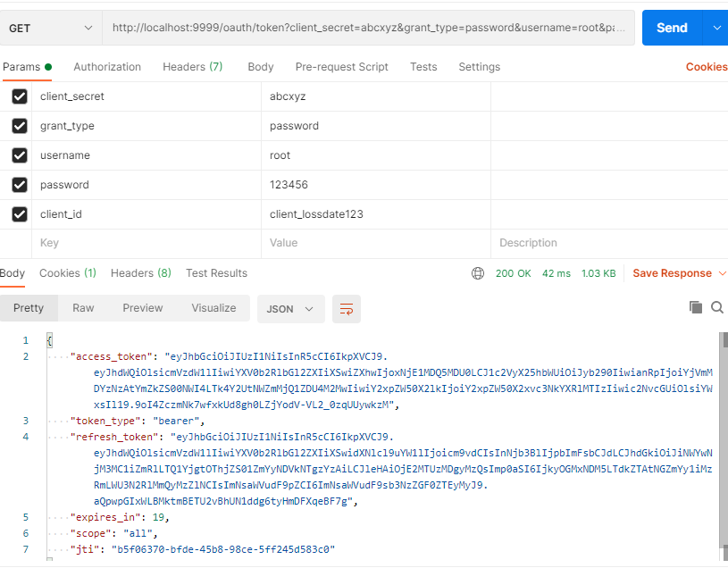Image resolution: width=728 pixels, height=568 pixels.
Task: Click the jti value b5f06370-bfde-45b8
Action: 223,549
